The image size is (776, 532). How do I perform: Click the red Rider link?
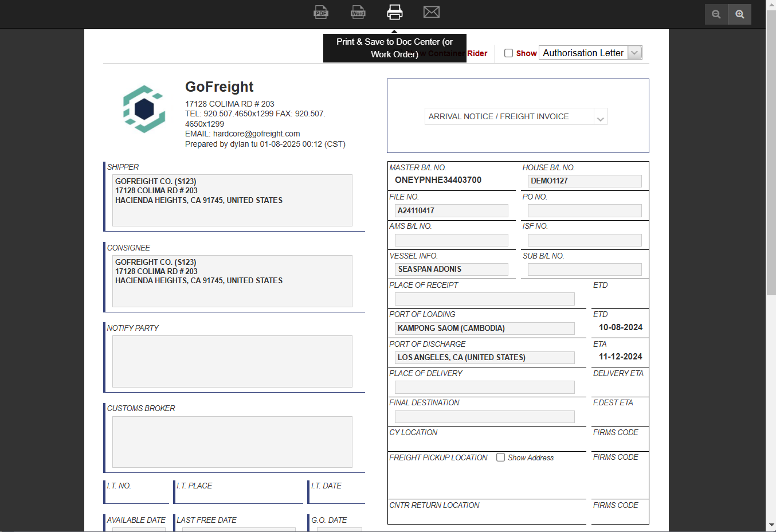click(x=477, y=53)
